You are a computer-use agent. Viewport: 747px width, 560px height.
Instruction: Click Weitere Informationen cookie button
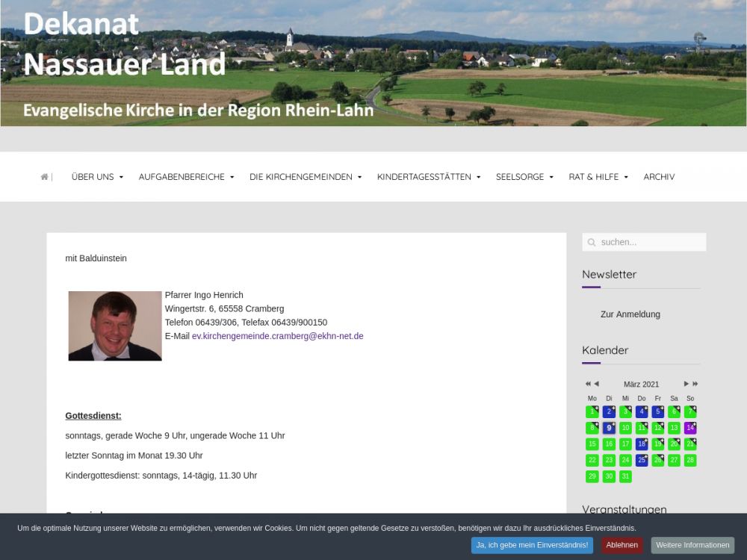pos(692,545)
